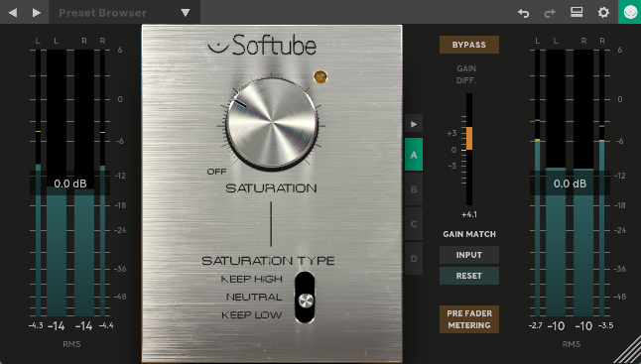Click the input meter RMS label
This screenshot has height=364, width=641.
71,344
